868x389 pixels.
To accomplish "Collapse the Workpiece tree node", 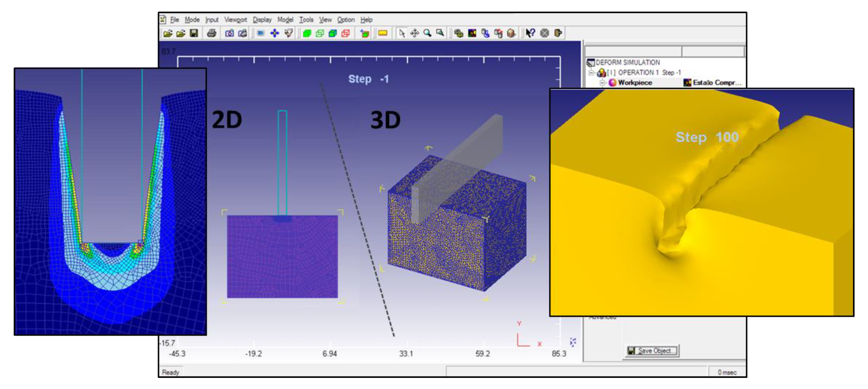I will pyautogui.click(x=603, y=82).
